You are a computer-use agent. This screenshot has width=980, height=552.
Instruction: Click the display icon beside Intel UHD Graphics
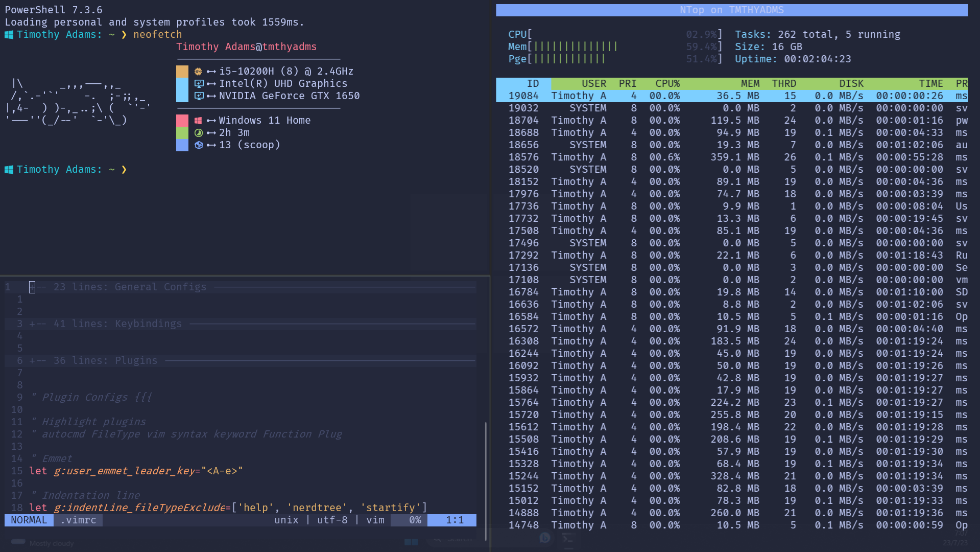(x=200, y=83)
